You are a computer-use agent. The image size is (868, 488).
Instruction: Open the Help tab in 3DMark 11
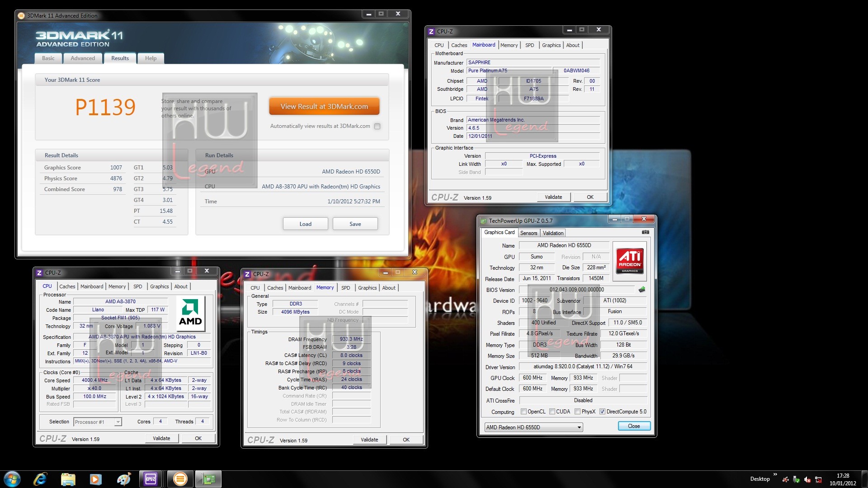151,58
